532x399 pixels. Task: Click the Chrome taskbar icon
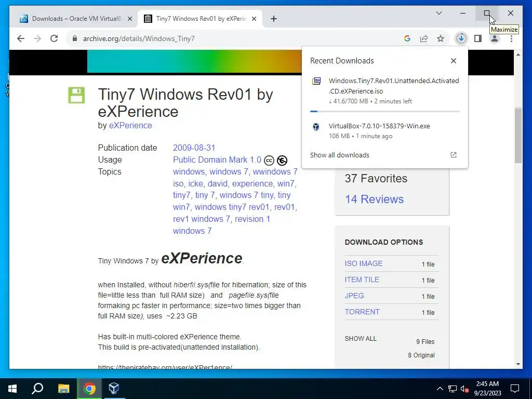point(89,389)
